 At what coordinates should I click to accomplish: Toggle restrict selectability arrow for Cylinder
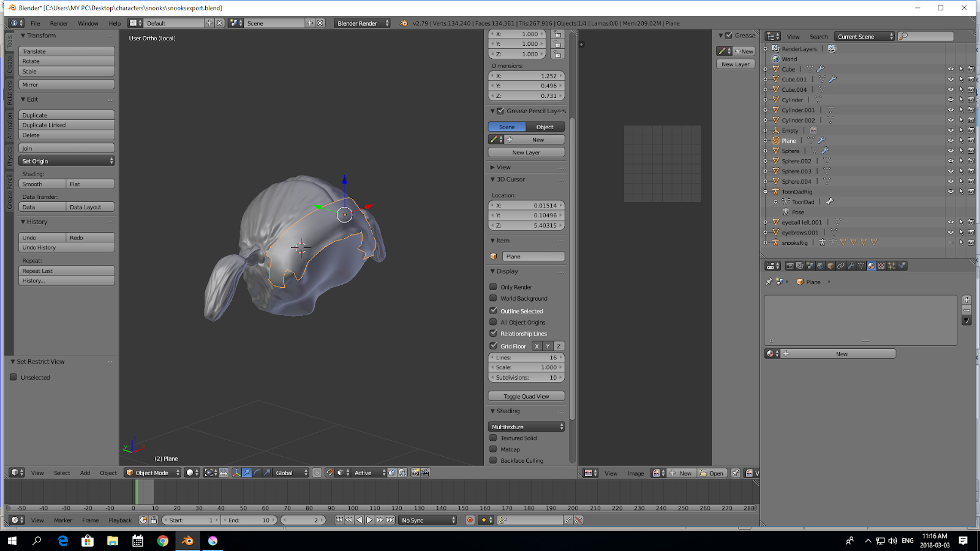(x=961, y=100)
